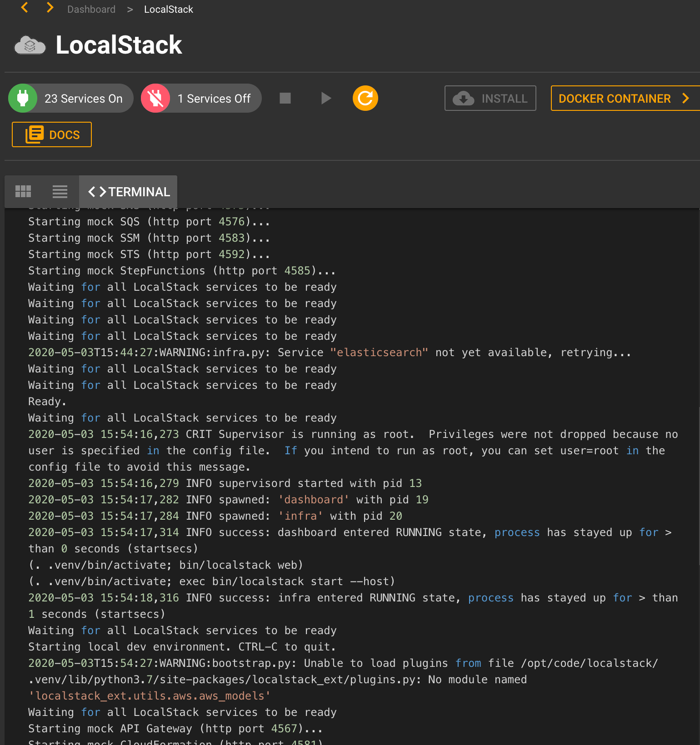Click "dashboard entered RUNNING state" log line
Viewport: 700px width, 745px height.
350,541
